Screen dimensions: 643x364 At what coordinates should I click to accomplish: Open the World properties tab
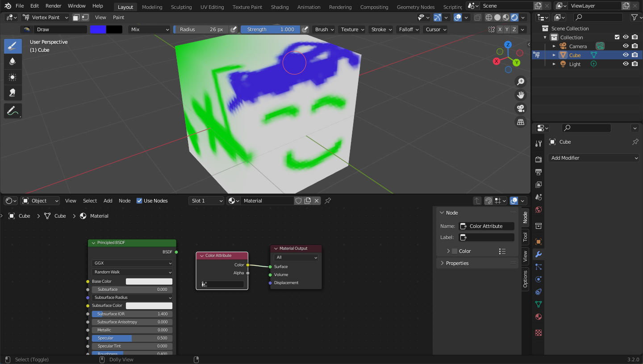[x=539, y=210]
